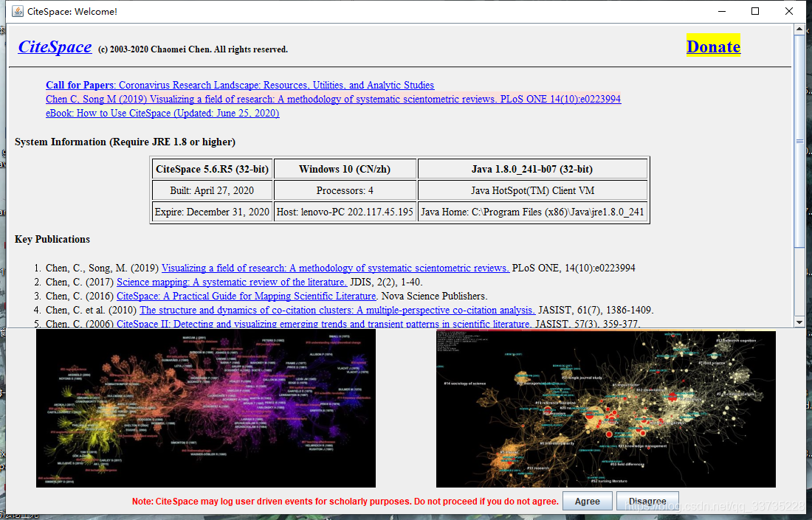The image size is (812, 520).
Task: Select the Expire: December 31, 2020 cell
Action: point(213,212)
